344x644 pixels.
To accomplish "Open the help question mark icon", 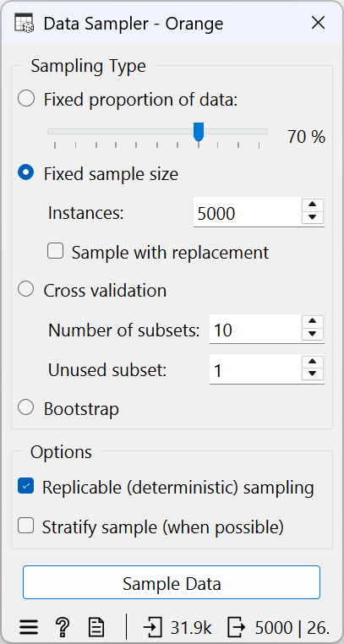I will (62, 627).
